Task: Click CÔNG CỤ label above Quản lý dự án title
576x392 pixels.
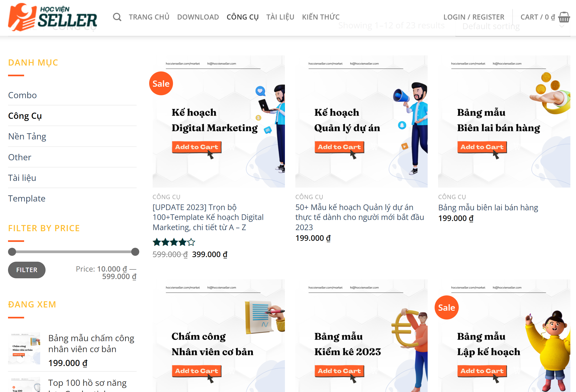Action: [309, 197]
